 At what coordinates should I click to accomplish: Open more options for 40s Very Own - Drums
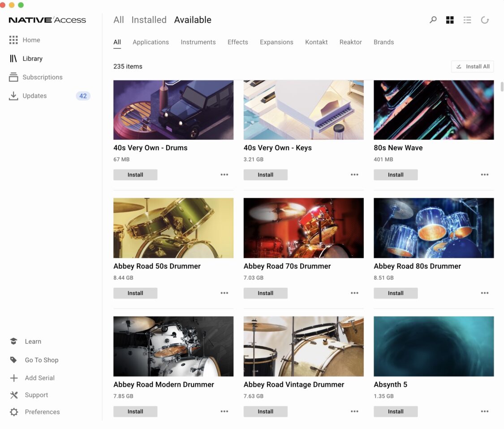coord(224,175)
